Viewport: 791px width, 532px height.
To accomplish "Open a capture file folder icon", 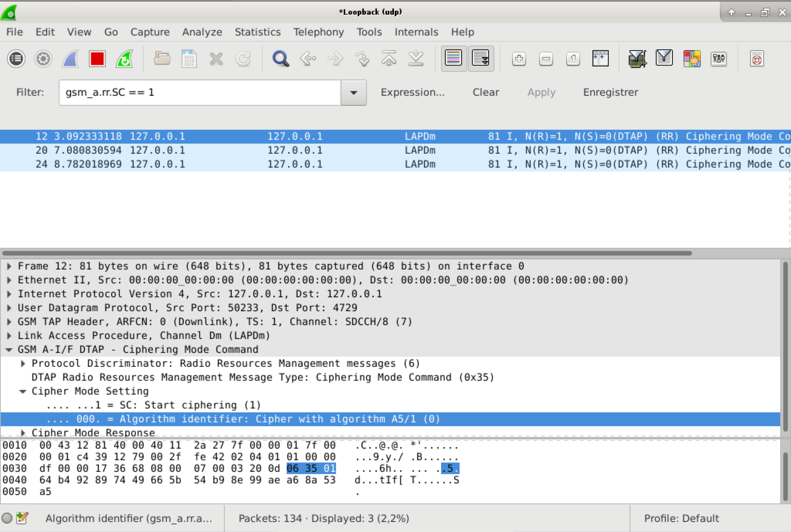I will [162, 59].
